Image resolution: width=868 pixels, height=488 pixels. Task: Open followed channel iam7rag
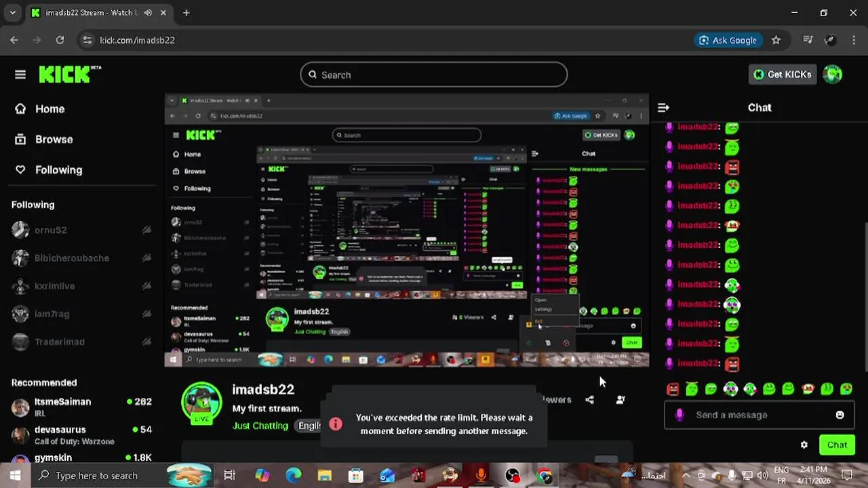coord(81,314)
